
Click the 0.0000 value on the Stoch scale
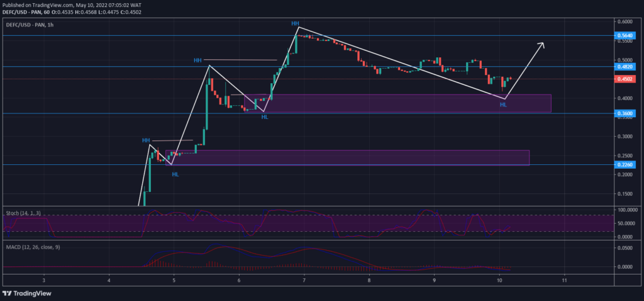(x=625, y=237)
